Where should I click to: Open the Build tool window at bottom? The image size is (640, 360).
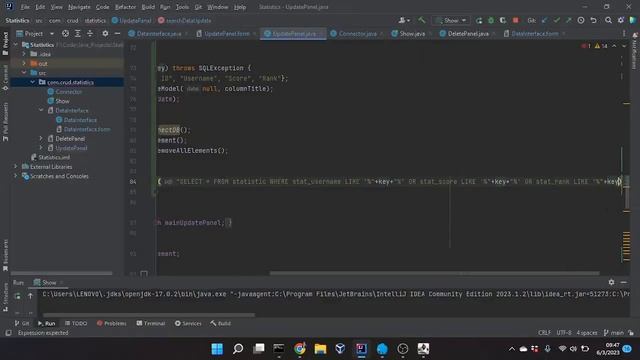220,323
